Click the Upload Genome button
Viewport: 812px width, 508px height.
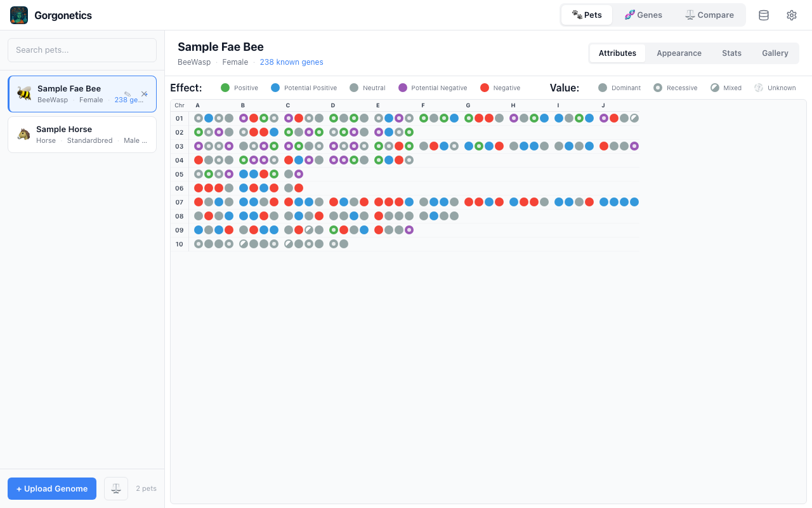[51, 488]
